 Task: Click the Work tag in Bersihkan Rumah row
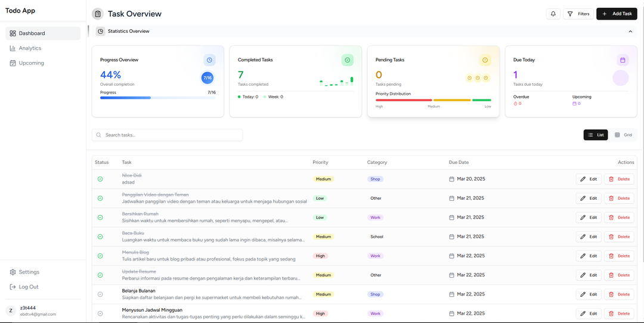[376, 218]
